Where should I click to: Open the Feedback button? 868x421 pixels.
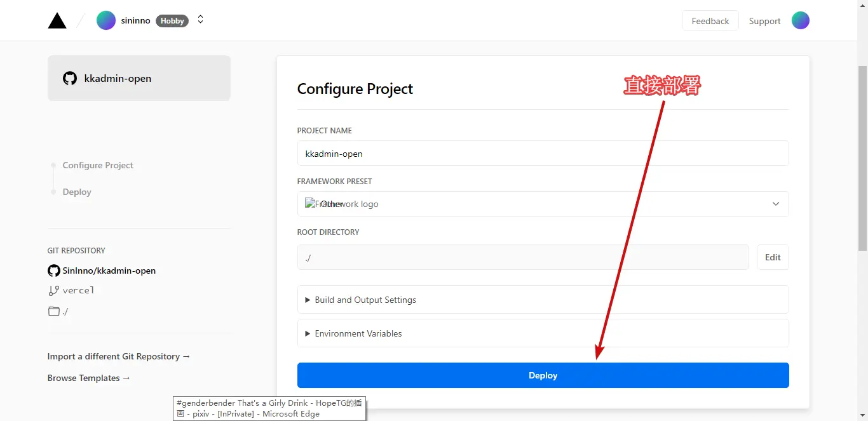pos(710,21)
